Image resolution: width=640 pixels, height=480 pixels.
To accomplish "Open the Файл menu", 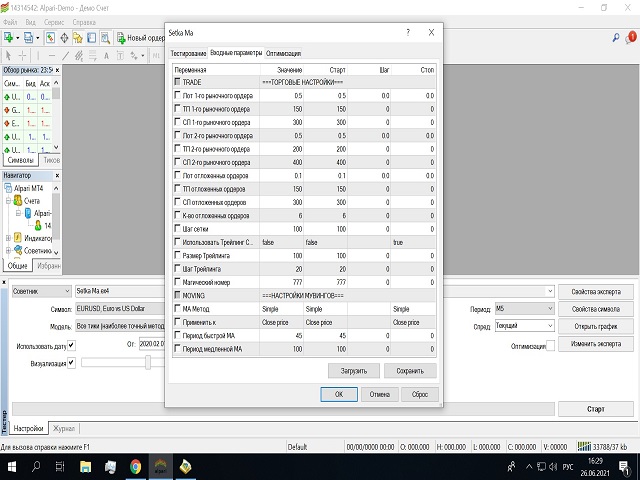I will 10,22.
